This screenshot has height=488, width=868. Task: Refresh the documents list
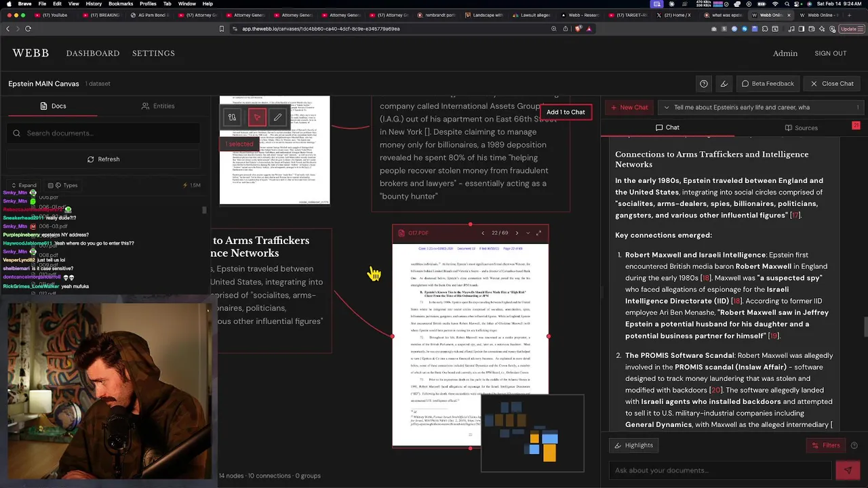tap(104, 159)
